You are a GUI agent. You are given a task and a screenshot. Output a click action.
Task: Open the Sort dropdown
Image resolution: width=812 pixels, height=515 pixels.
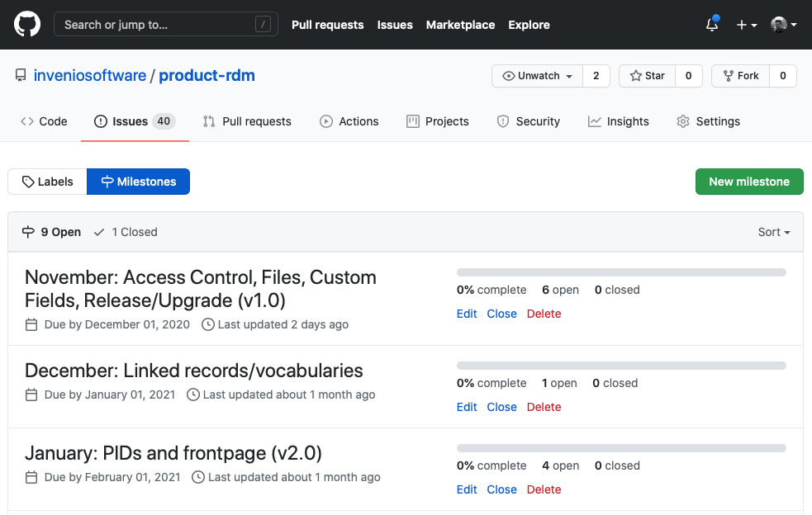click(x=774, y=232)
